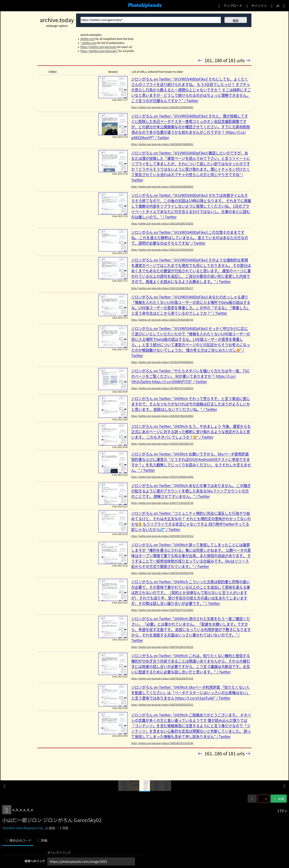Screen dimensions: 289x868
Task: Open tweet link starting ご指摘ありがとうございます。ネタバレ
Action: point(191,726)
